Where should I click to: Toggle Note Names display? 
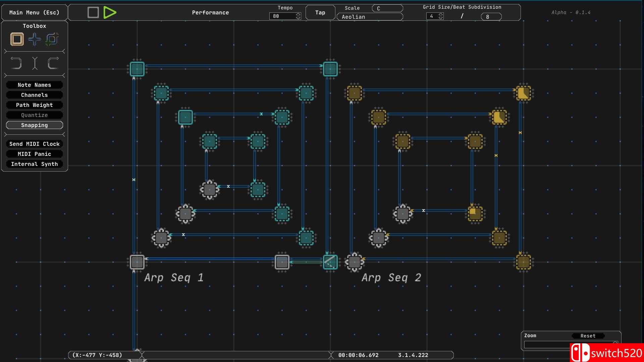(34, 85)
